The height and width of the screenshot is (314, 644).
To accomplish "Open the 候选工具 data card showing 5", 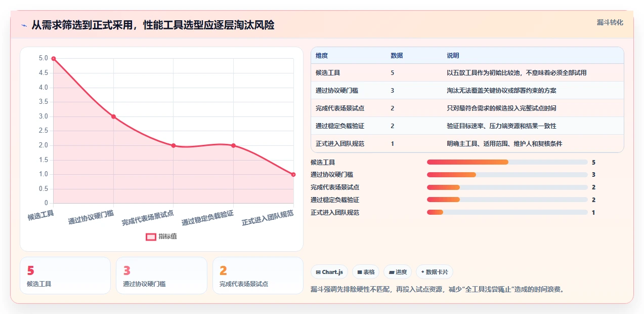I will coord(65,276).
